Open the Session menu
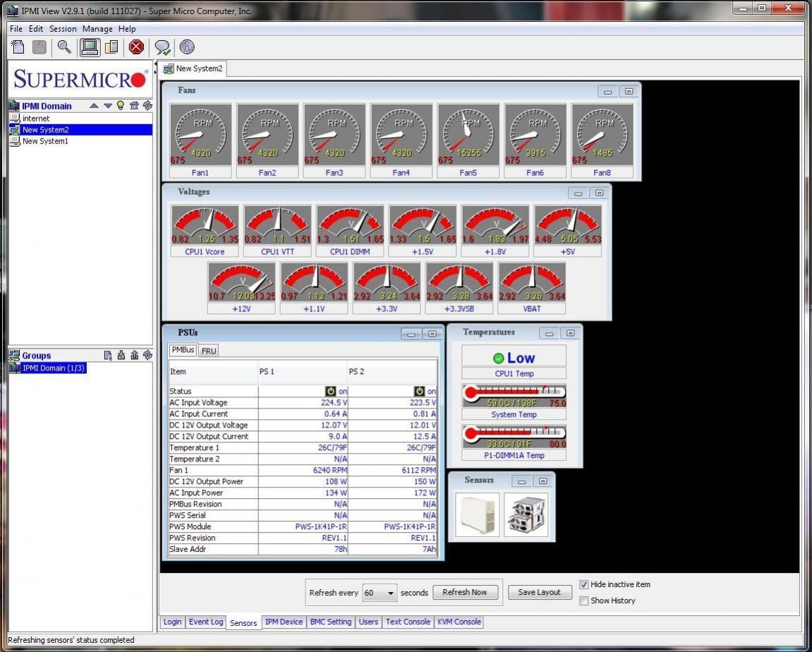Screen dimensions: 812x652 pyautogui.click(x=63, y=29)
